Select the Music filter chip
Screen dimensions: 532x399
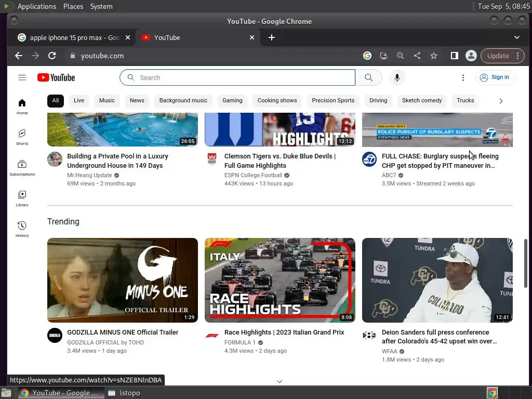tap(107, 100)
